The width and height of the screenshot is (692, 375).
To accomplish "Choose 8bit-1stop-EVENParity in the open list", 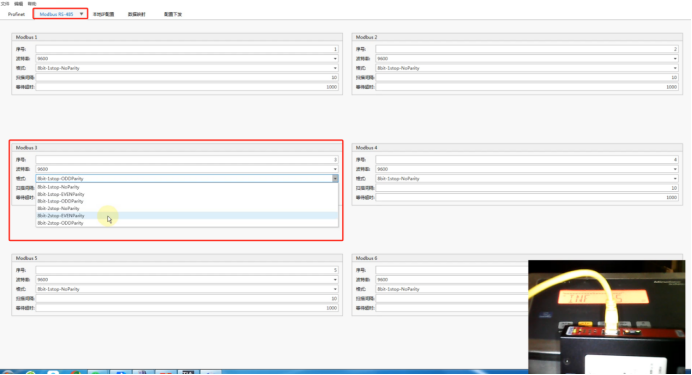I will pos(187,194).
